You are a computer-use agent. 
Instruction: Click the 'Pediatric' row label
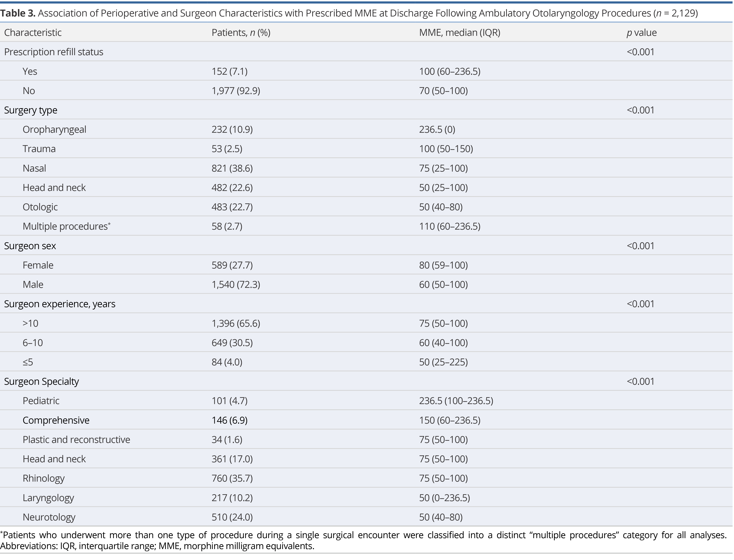41,401
